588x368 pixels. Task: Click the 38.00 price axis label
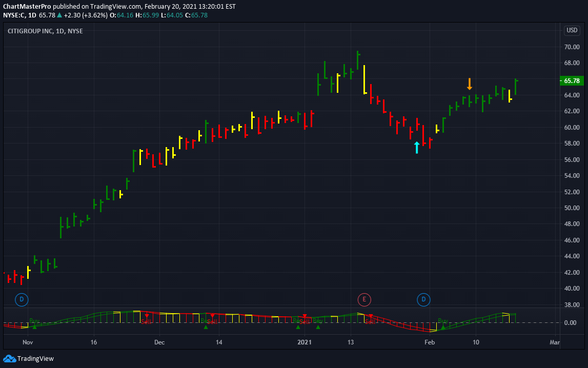572,304
